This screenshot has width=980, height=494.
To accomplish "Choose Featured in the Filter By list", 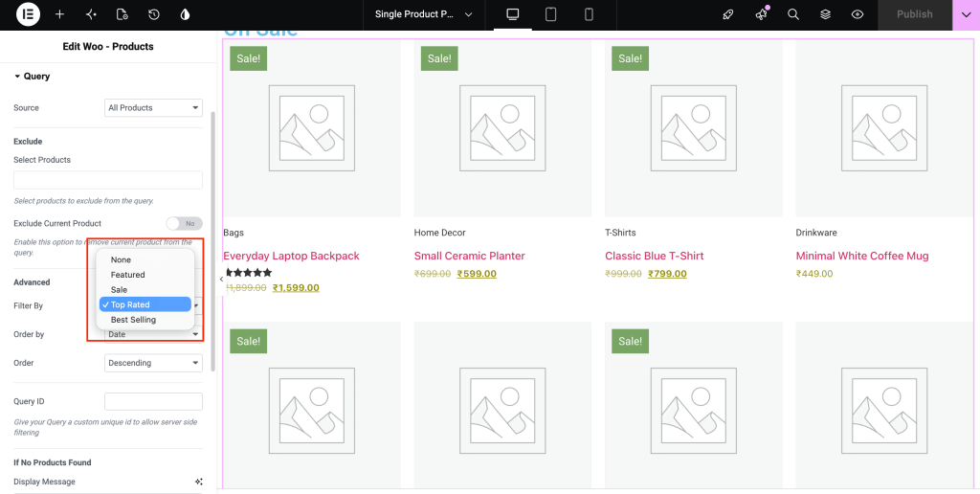I will click(145, 275).
